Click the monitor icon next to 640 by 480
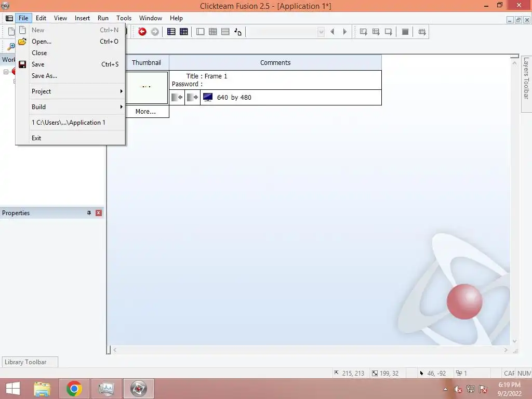This screenshot has width=532, height=399. point(208,97)
